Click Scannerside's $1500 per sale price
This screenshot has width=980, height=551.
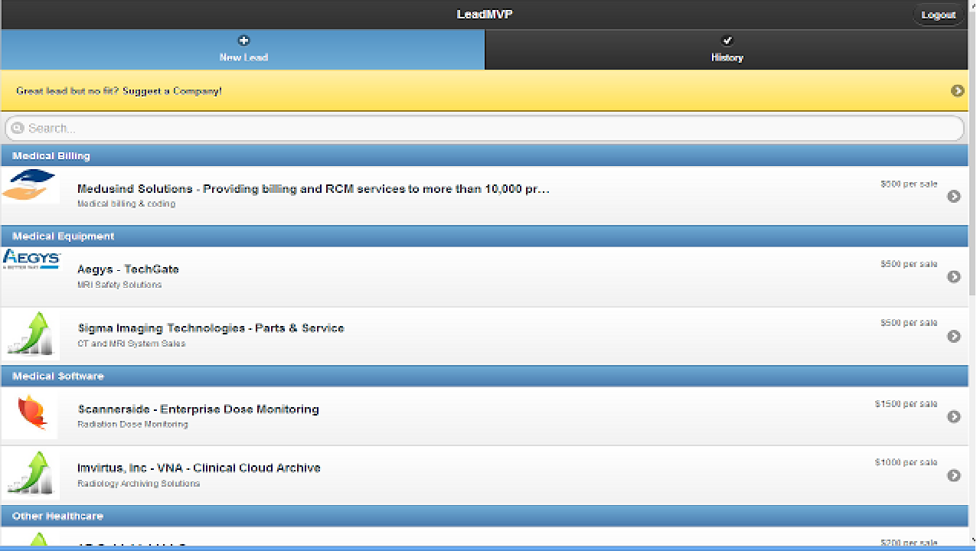click(x=906, y=404)
